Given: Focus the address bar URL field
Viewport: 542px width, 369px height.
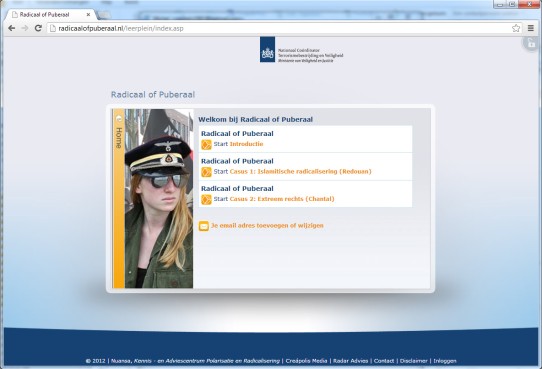Looking at the screenshot, I should click(279, 28).
